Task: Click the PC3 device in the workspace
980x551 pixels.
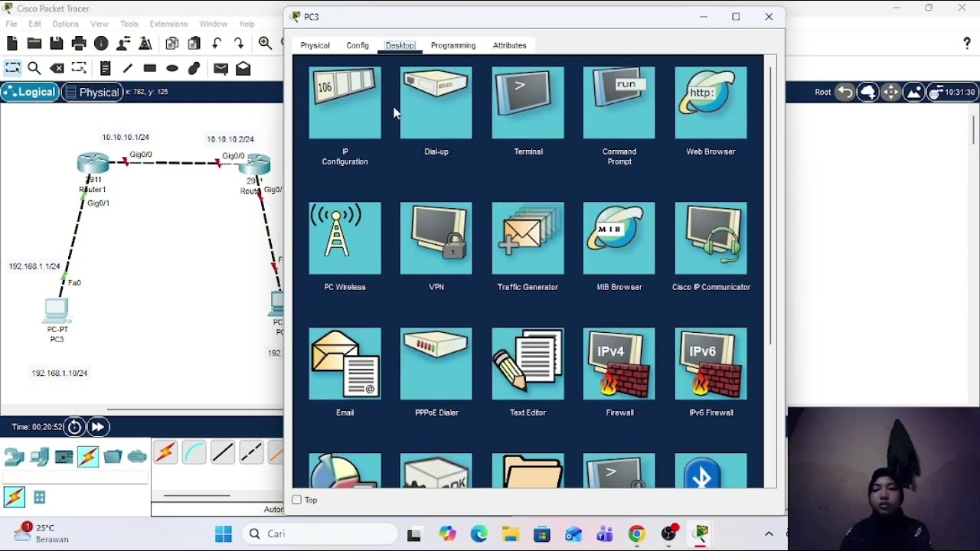Action: pyautogui.click(x=57, y=309)
